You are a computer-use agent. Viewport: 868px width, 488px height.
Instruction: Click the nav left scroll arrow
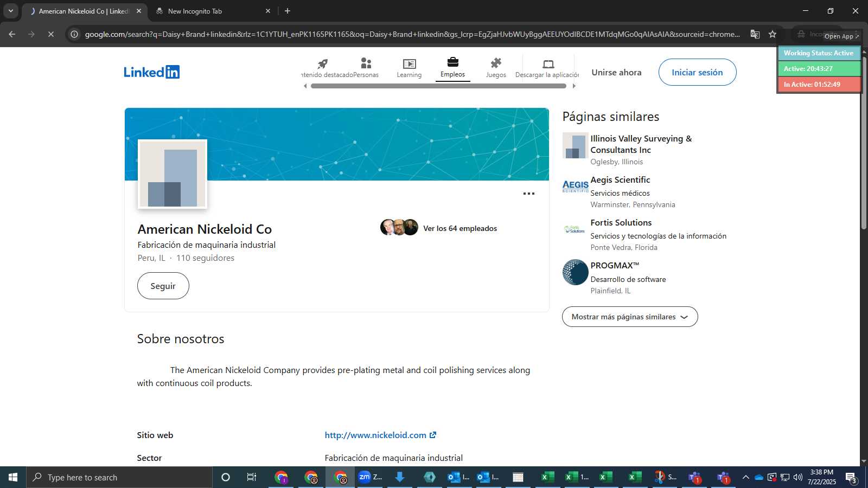[x=305, y=86]
